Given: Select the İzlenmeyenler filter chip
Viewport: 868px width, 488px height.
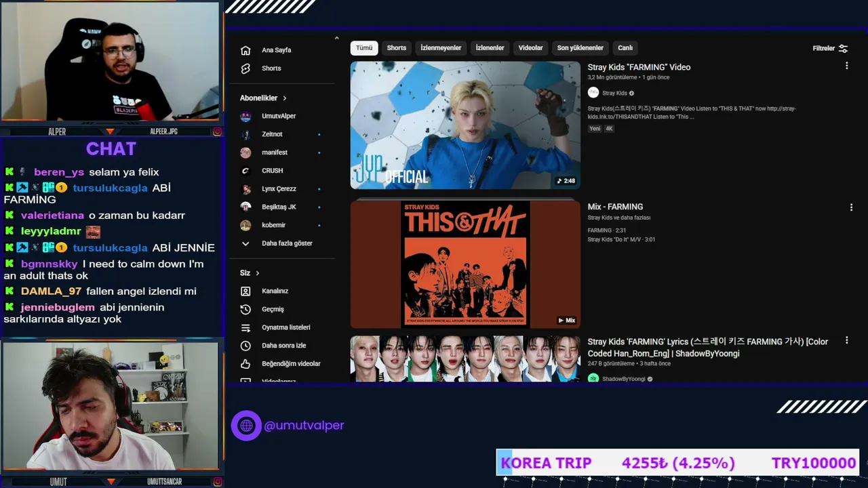Looking at the screenshot, I should (x=441, y=48).
